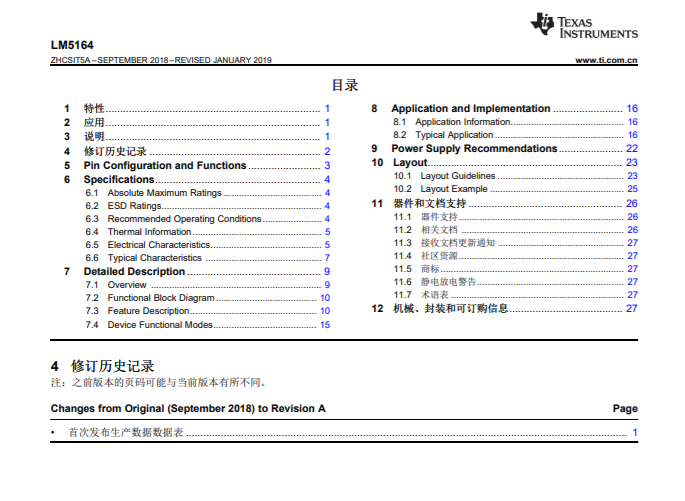Open 6.3 Recommended Operating Conditions
The height and width of the screenshot is (501, 685).
(x=208, y=219)
